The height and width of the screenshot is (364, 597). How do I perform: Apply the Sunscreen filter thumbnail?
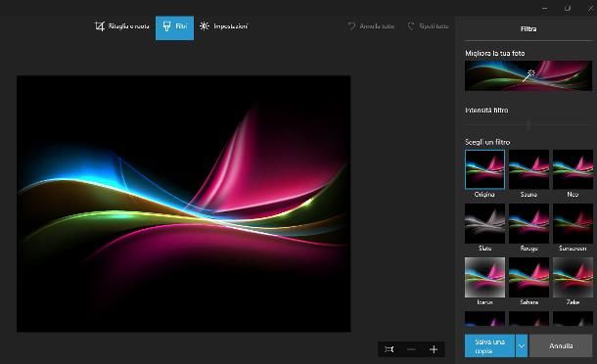pos(573,223)
